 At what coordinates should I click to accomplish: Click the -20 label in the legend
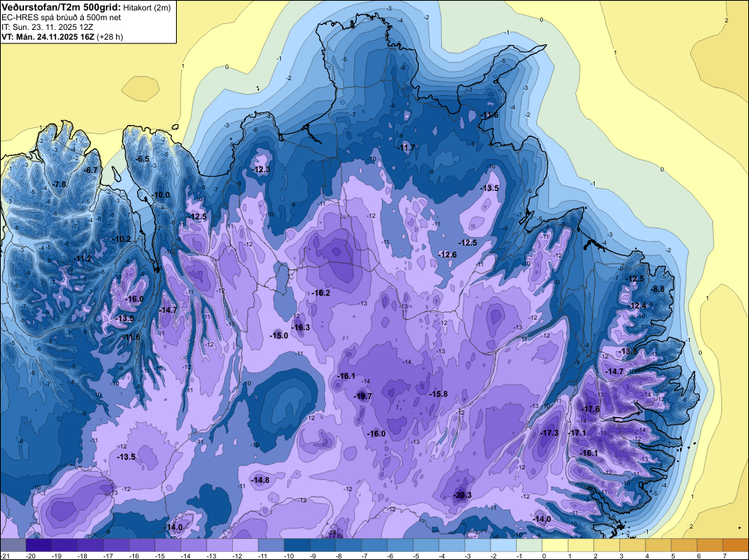[x=31, y=556]
